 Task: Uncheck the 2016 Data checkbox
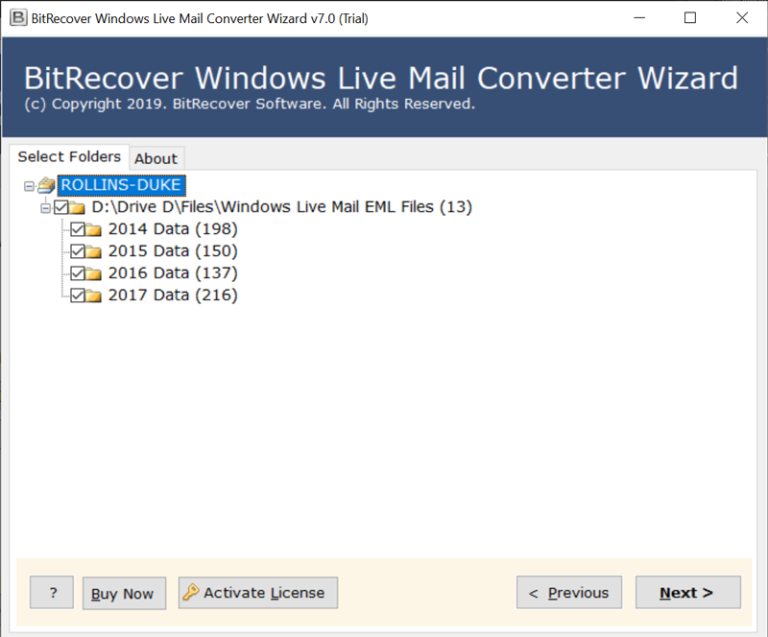[77, 273]
